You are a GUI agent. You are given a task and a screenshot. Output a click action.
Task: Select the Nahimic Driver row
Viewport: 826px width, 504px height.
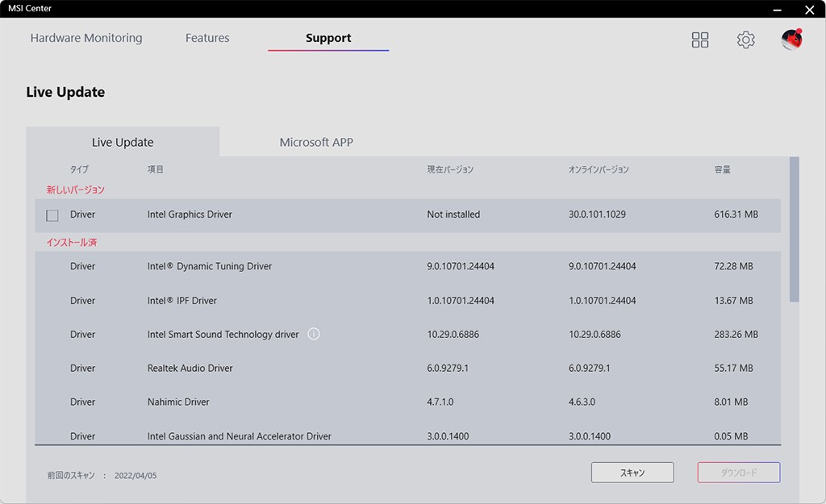click(x=178, y=402)
